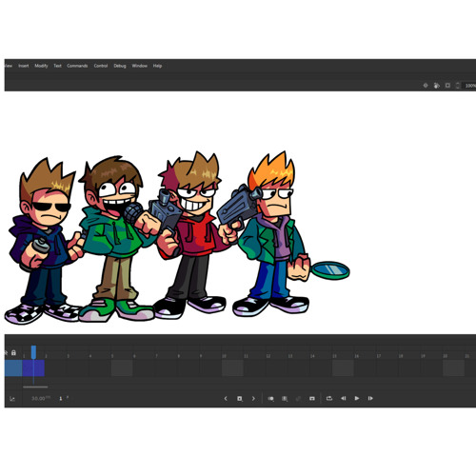Open the Window menu
Screen dimensions: 476x476
[x=140, y=66]
